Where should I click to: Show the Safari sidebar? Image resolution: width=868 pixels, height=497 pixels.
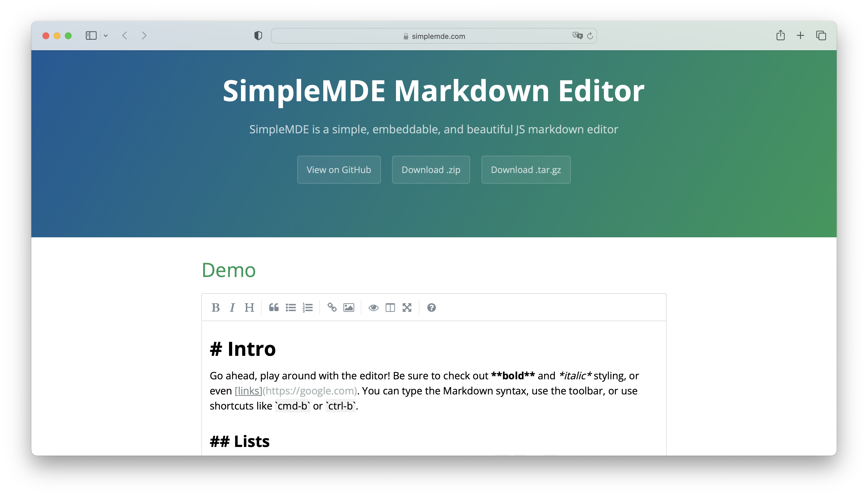coord(91,36)
